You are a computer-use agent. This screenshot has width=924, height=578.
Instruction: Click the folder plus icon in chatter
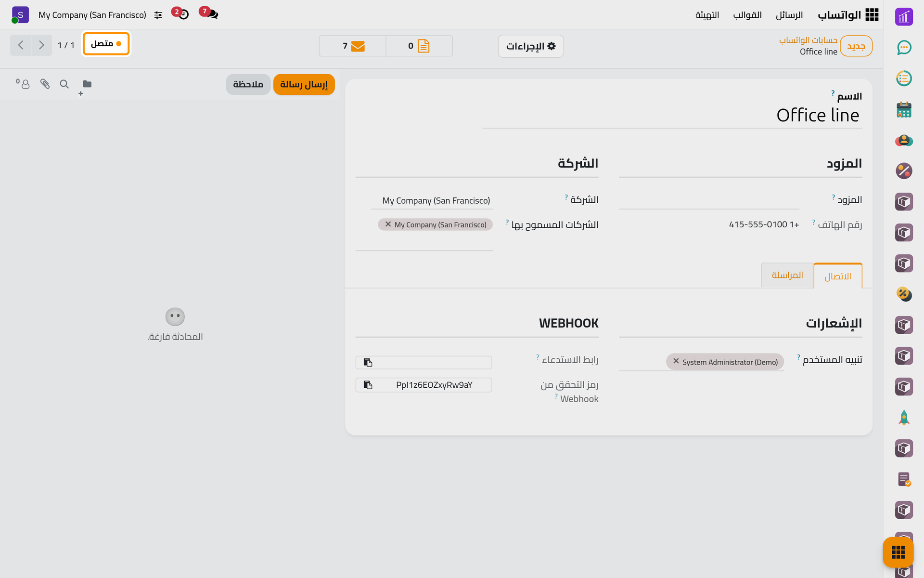point(85,87)
